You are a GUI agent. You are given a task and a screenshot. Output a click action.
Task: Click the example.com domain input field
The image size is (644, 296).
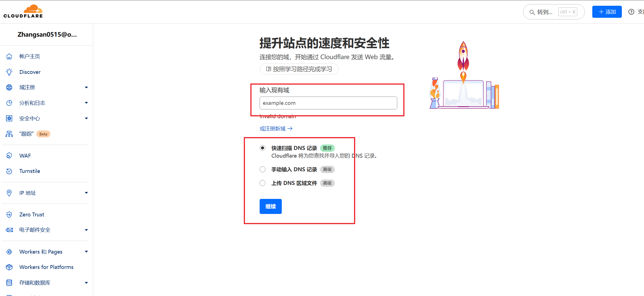coord(328,103)
